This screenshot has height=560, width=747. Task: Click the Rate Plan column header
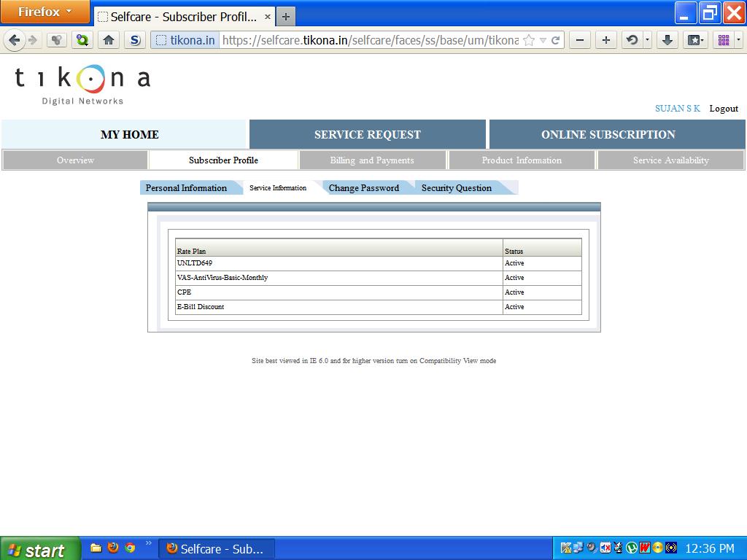pos(339,248)
